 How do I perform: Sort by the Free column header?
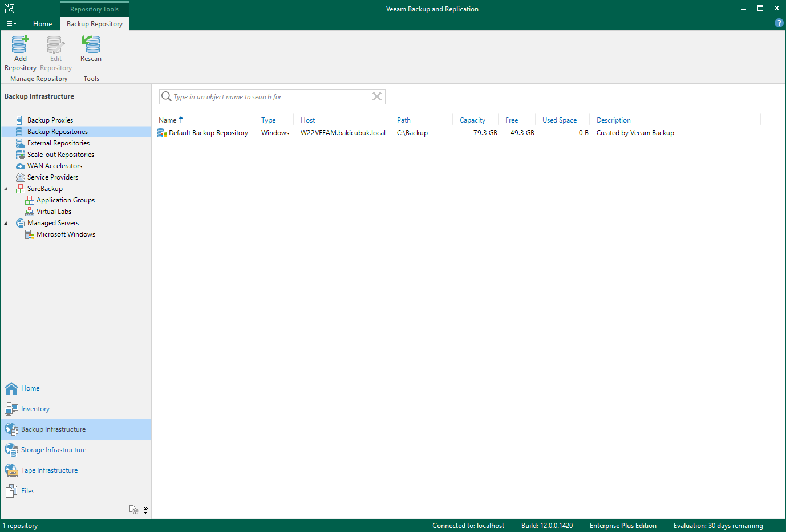click(x=512, y=120)
